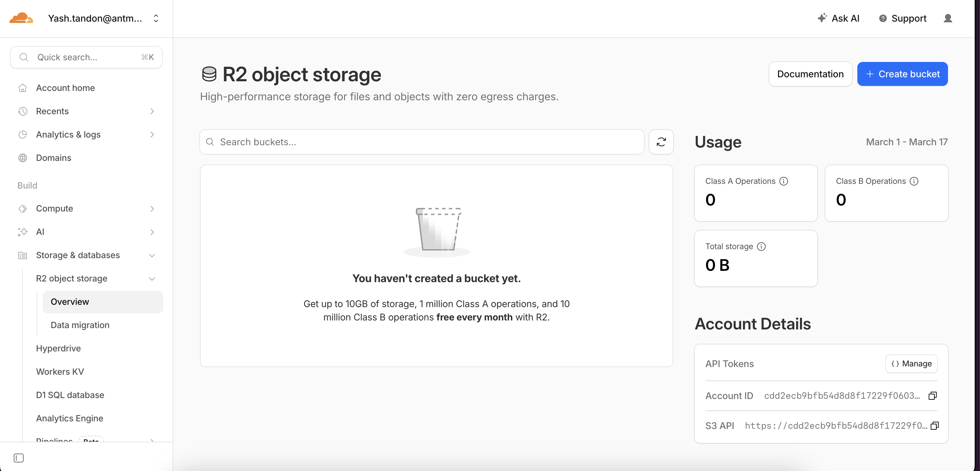The height and width of the screenshot is (471, 980).
Task: Open the Documentation button
Action: [810, 74]
